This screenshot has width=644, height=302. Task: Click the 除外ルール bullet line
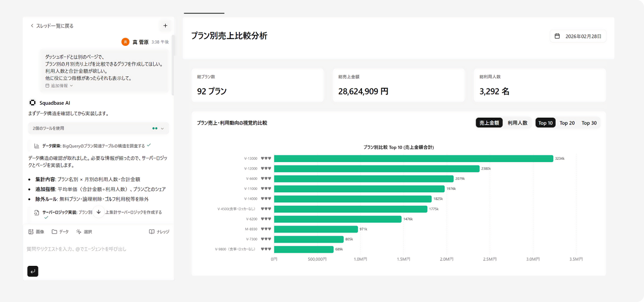click(x=92, y=199)
